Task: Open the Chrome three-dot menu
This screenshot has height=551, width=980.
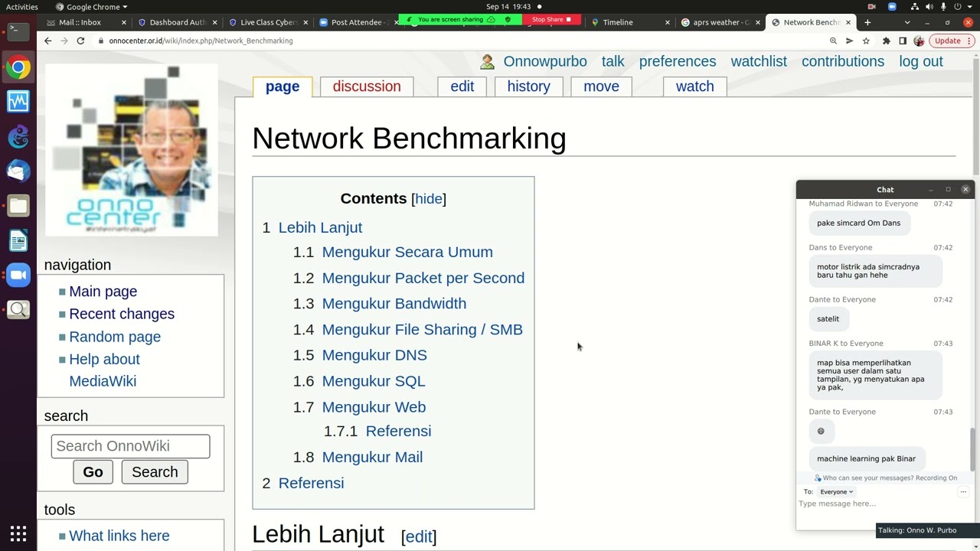Action: click(969, 41)
